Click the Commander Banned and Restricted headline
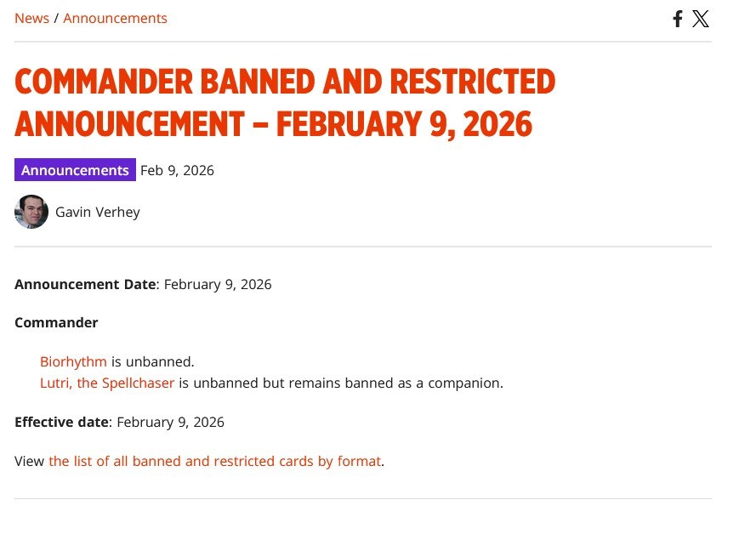 click(285, 103)
